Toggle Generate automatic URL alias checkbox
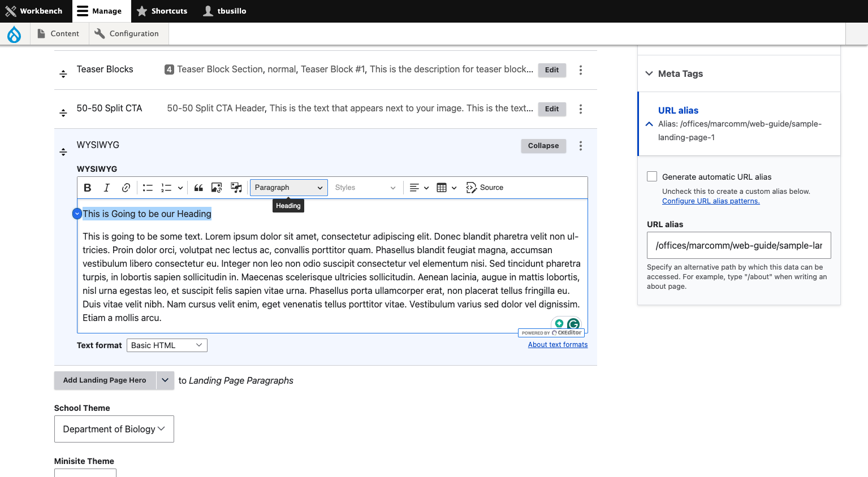 click(652, 176)
